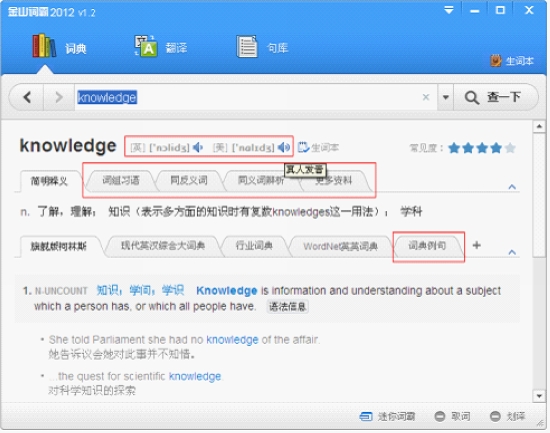
Task: Switch to the 词组习语 tab
Action: pyautogui.click(x=121, y=181)
